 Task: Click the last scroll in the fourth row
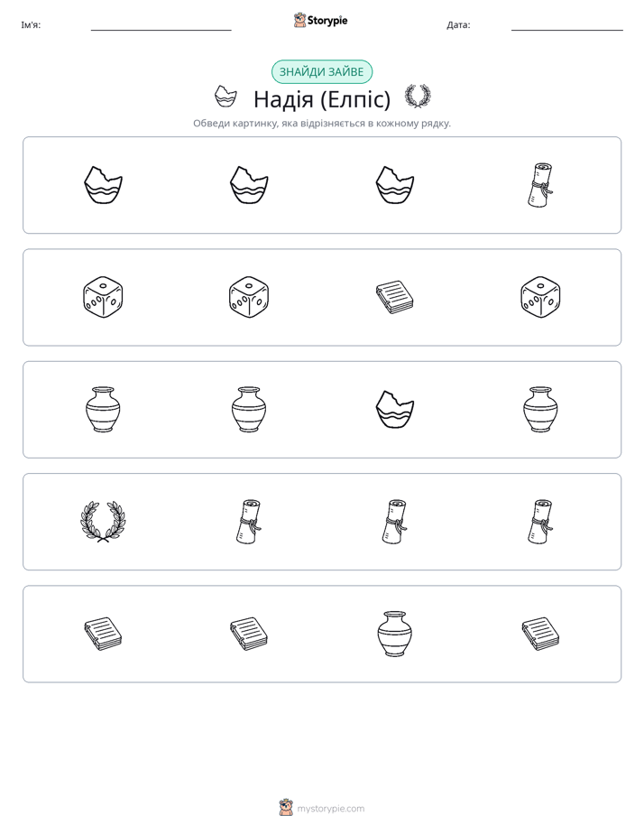tap(540, 522)
